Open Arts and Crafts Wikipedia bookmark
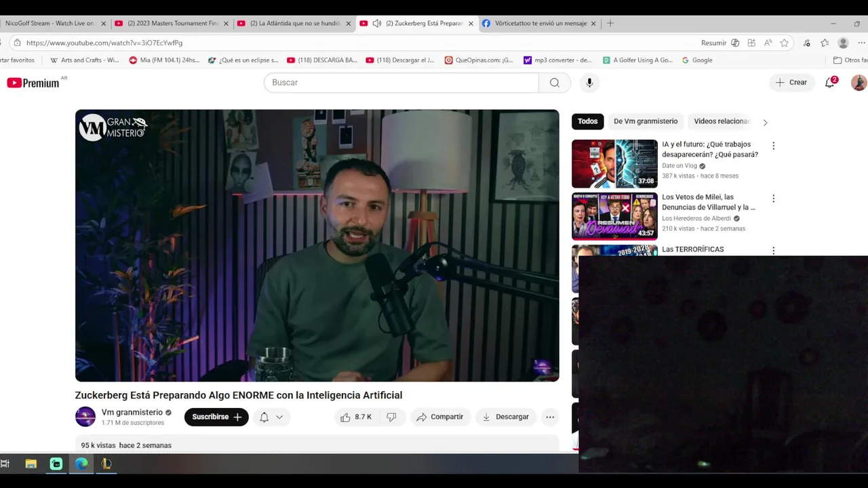Screen dimensions: 868x488 point(85,60)
